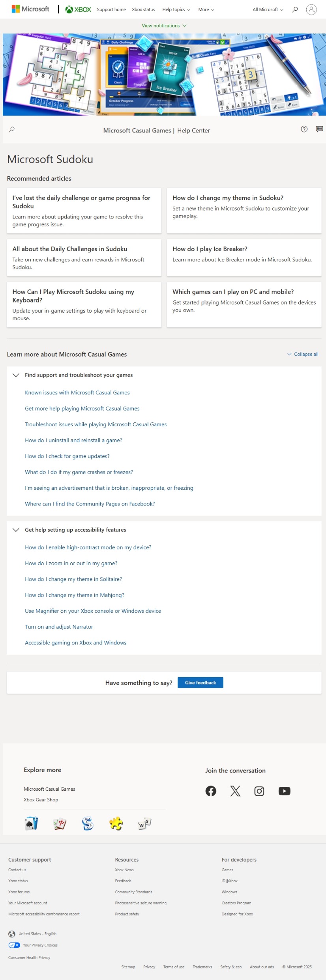Open the header search magnifier
The image size is (326, 980).
pyautogui.click(x=295, y=9)
